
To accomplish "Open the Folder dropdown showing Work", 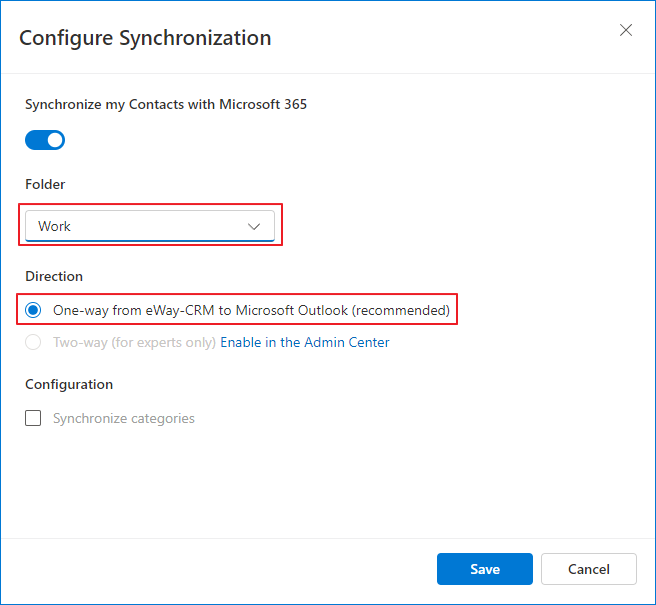I will (x=150, y=226).
